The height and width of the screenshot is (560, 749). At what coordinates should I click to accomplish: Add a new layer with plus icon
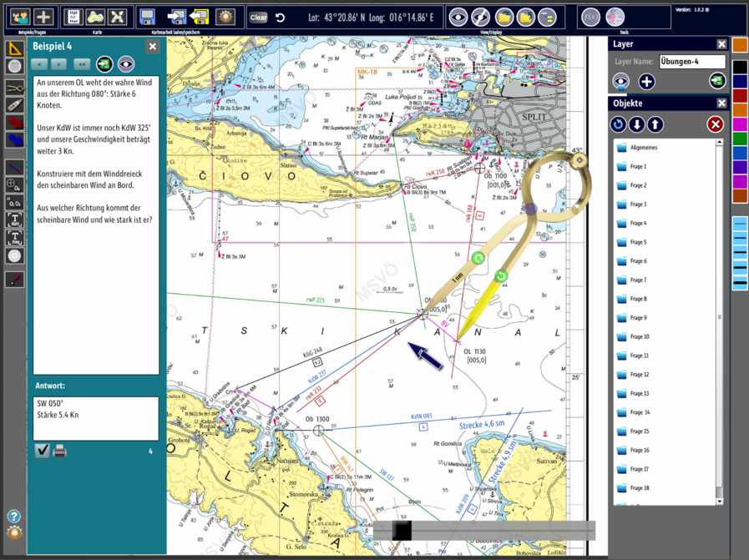click(x=646, y=81)
